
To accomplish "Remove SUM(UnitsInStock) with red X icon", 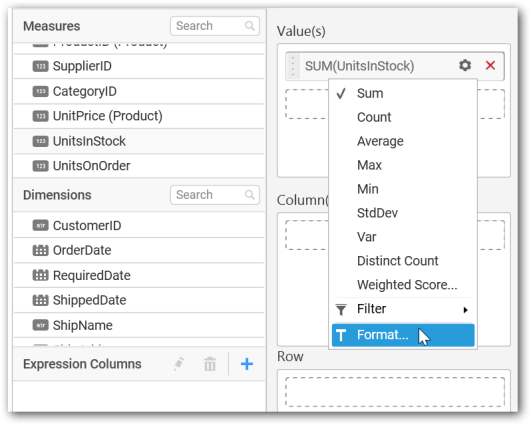I will pos(490,65).
